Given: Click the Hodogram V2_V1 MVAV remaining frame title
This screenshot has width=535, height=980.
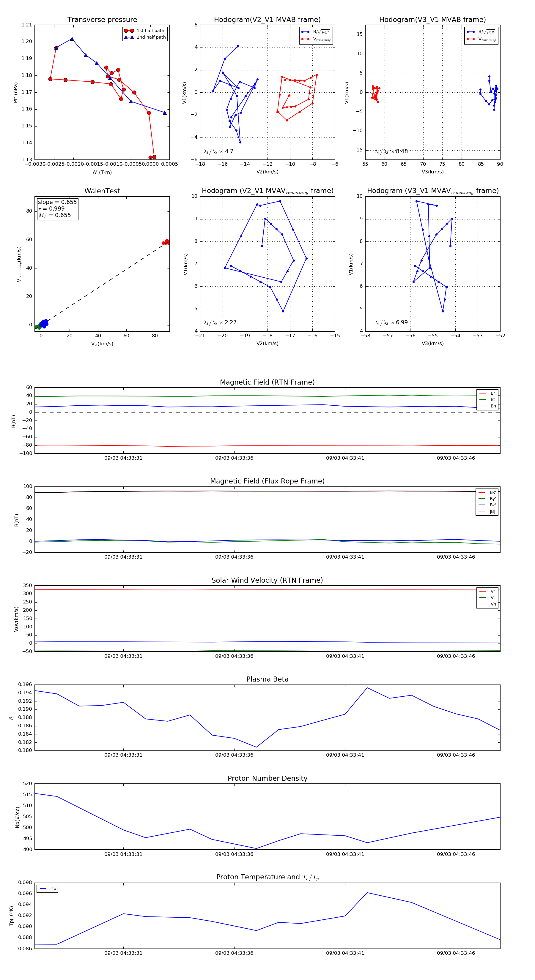Looking at the screenshot, I should [267, 191].
